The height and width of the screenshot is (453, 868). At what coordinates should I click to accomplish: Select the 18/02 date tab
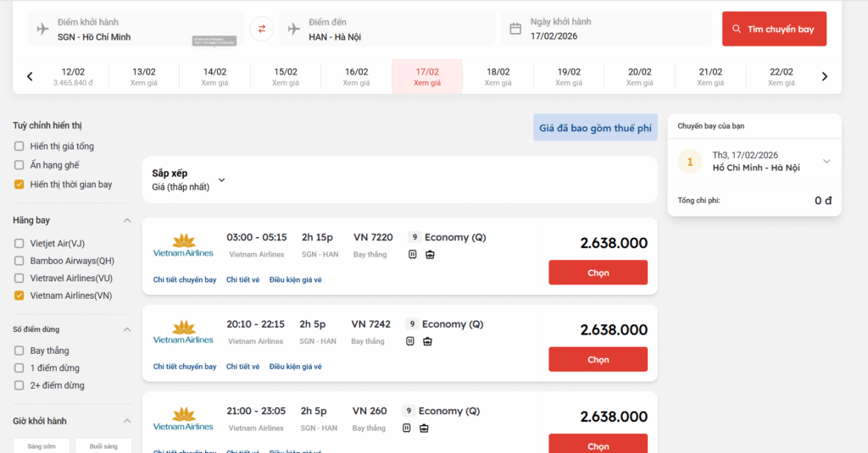point(498,76)
